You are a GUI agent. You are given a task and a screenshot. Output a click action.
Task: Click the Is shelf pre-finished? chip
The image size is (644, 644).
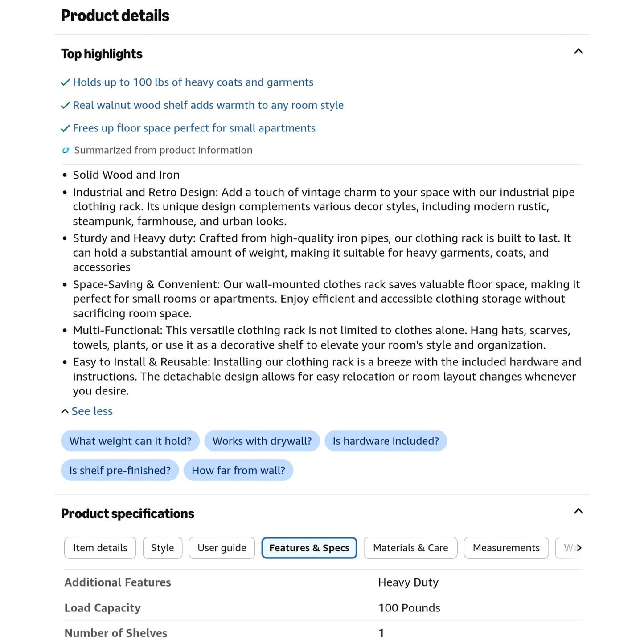(120, 470)
